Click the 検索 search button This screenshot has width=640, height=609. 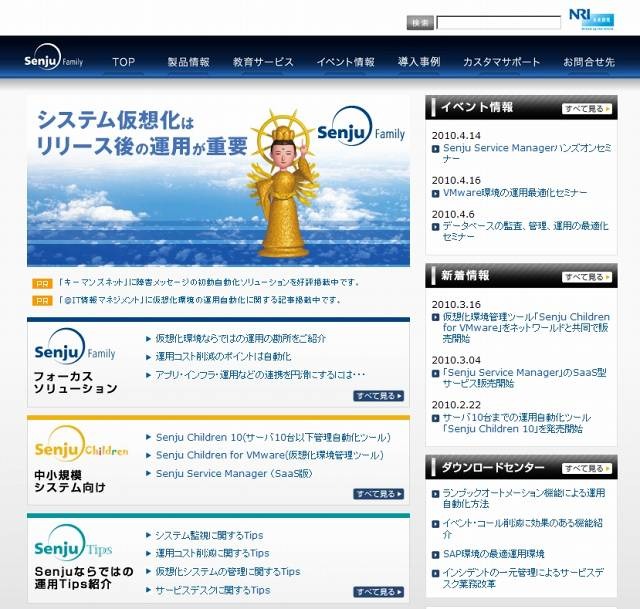pyautogui.click(x=420, y=22)
